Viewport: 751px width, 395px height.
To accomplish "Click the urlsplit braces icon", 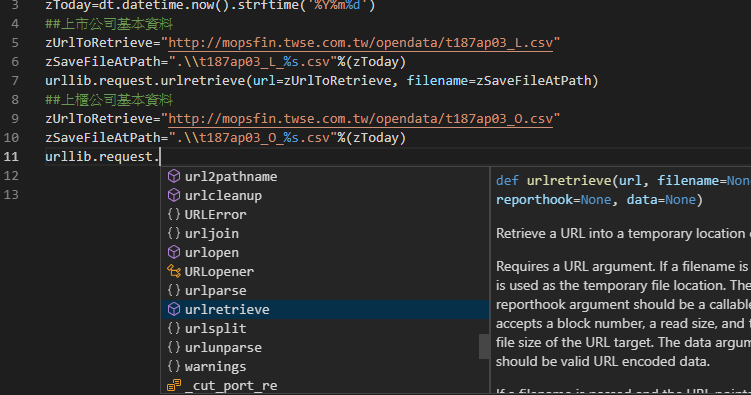I will [x=173, y=328].
